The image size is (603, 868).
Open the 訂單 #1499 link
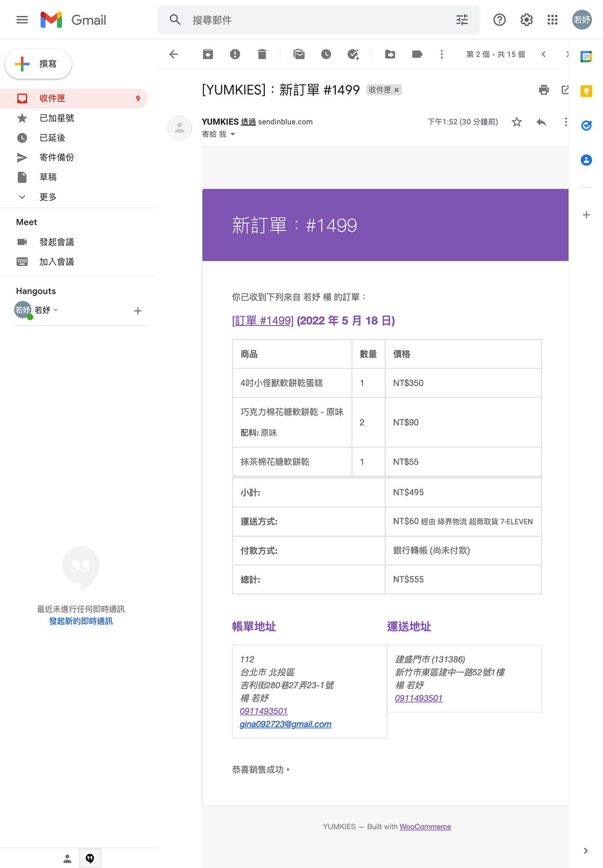pyautogui.click(x=263, y=321)
